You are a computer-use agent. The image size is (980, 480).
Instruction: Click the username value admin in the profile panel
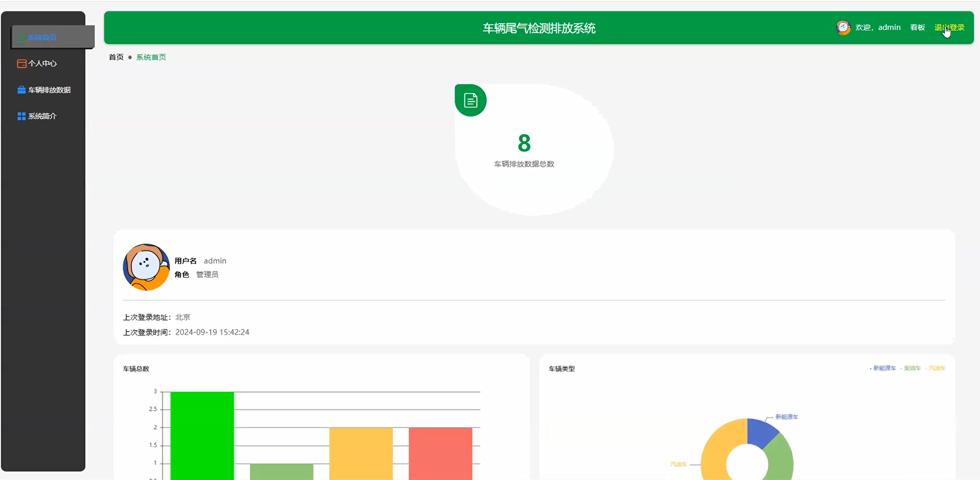215,261
